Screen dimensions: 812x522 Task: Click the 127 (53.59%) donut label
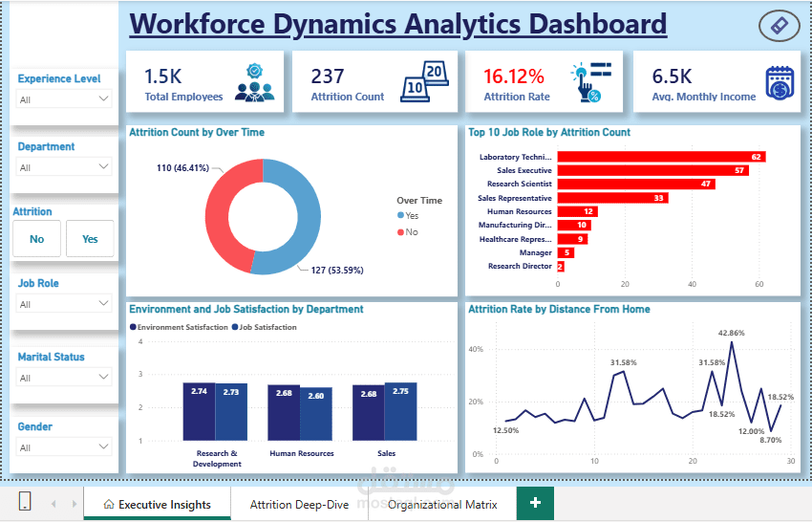click(x=337, y=270)
